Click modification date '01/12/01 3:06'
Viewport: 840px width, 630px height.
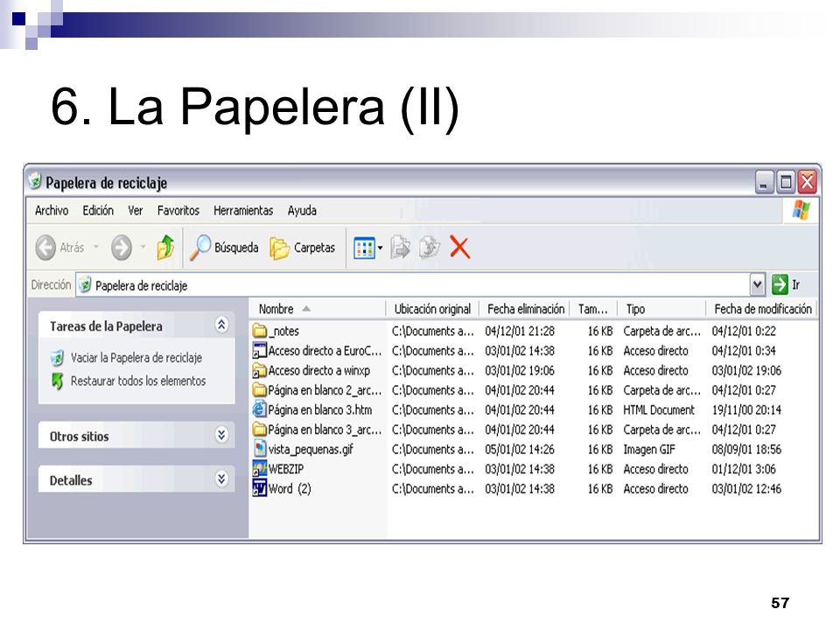744,469
